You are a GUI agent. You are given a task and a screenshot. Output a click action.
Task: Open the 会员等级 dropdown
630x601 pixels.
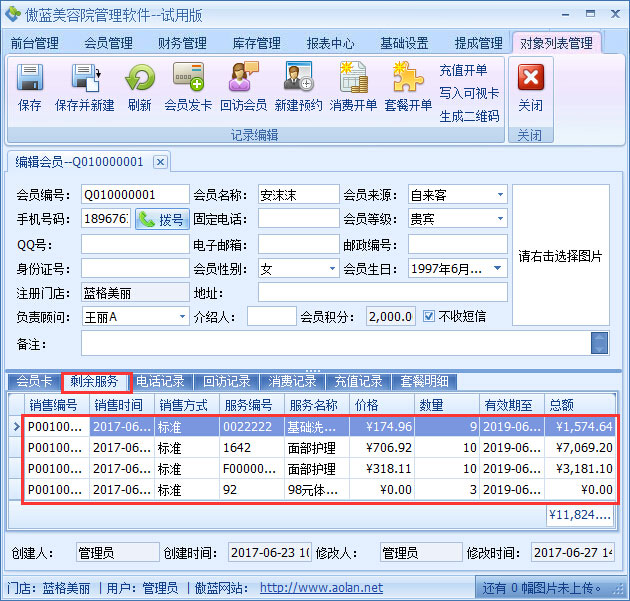(x=499, y=219)
